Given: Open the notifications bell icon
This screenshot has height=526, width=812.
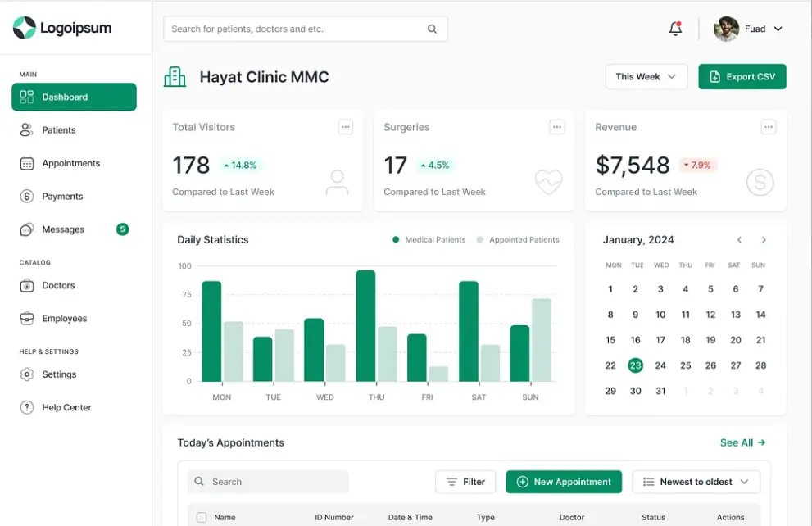Looking at the screenshot, I should pos(675,29).
